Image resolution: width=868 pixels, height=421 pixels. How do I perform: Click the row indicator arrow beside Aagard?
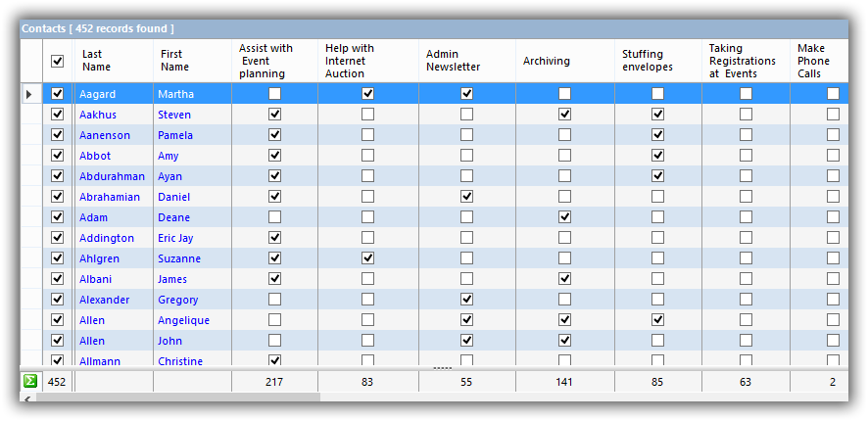[28, 94]
